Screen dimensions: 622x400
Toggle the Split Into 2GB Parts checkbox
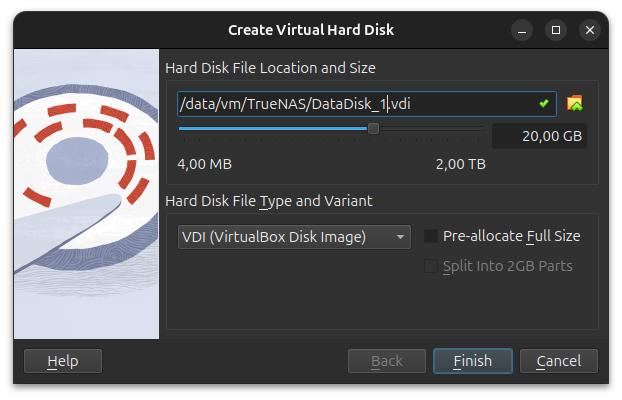pos(431,266)
